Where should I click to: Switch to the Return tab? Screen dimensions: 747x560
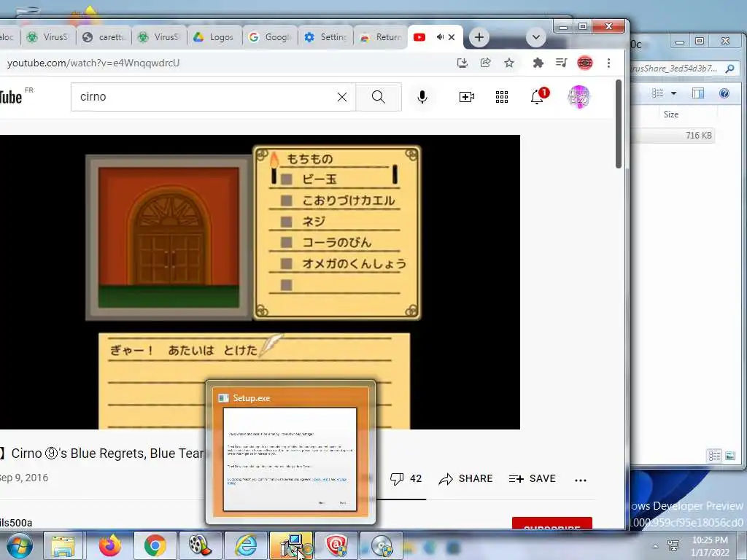click(381, 37)
